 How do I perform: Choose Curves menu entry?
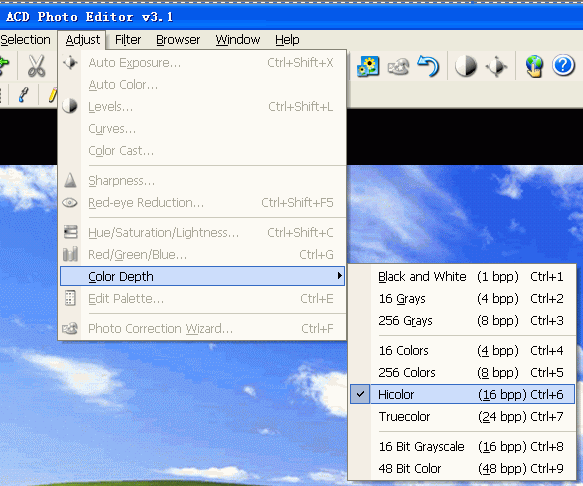[x=203, y=129]
